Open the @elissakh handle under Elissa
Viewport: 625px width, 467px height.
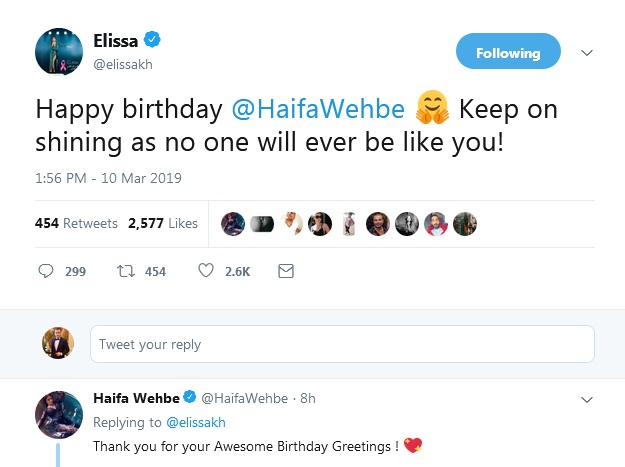[124, 64]
